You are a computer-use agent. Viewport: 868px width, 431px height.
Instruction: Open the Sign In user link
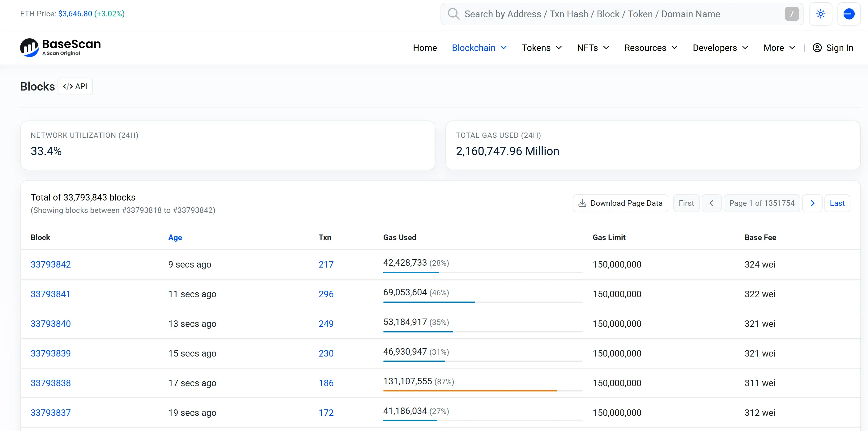click(833, 48)
